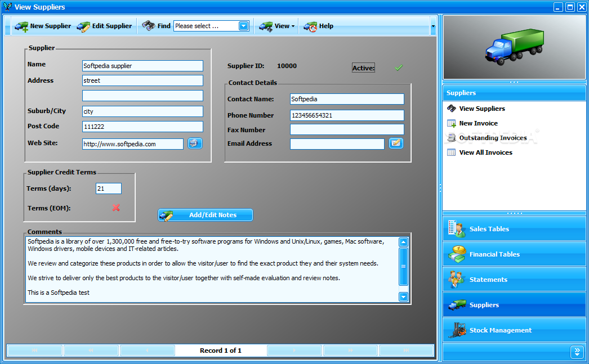Click the 'Record 1 of 1' indicator

pyautogui.click(x=221, y=350)
